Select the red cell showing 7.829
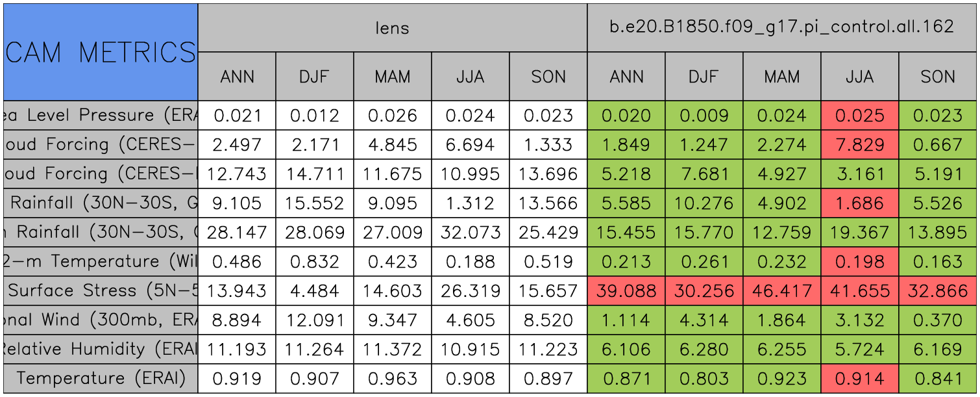Screen dimensions: 980x397 point(859,145)
